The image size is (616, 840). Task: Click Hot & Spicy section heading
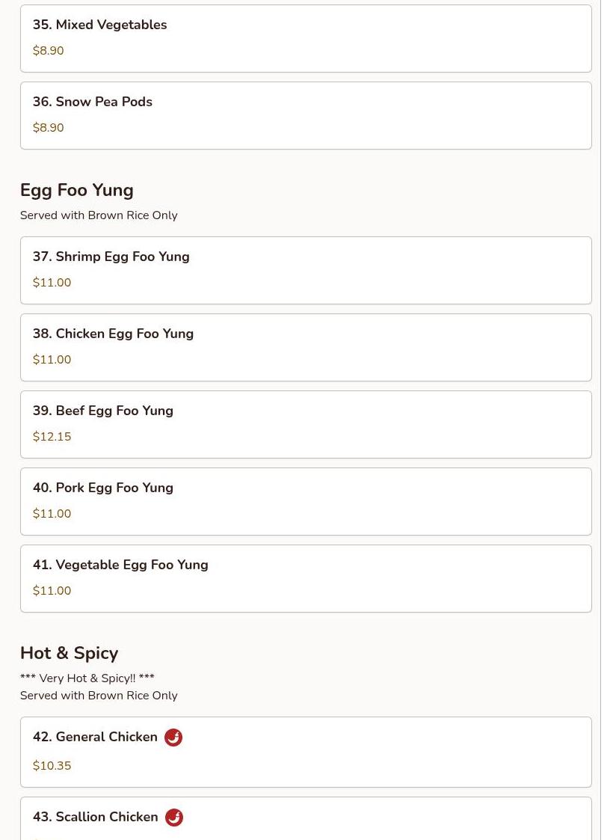coord(69,653)
